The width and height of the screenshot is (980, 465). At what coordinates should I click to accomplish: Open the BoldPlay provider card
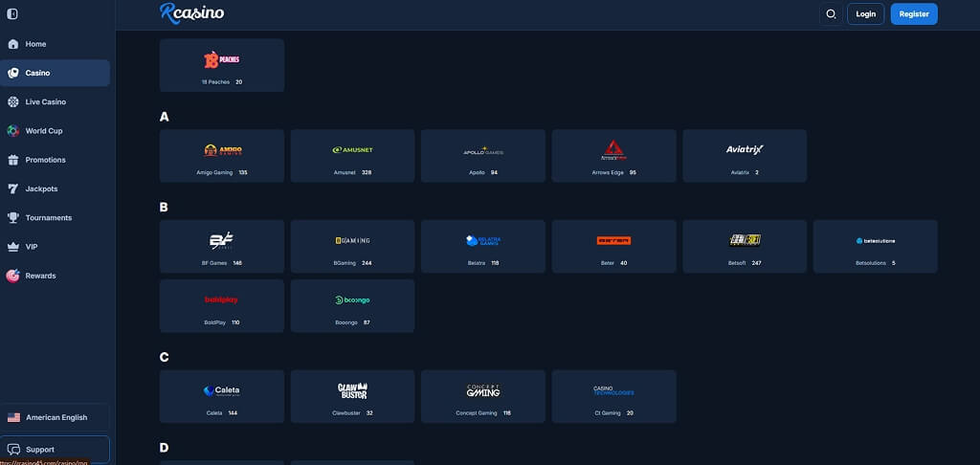tap(222, 305)
